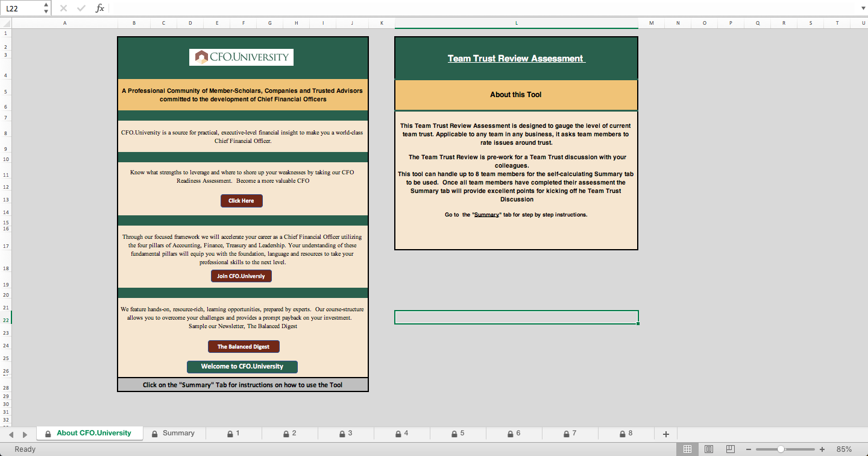The width and height of the screenshot is (868, 456).
Task: Open sheet tab 8
Action: [x=626, y=433]
